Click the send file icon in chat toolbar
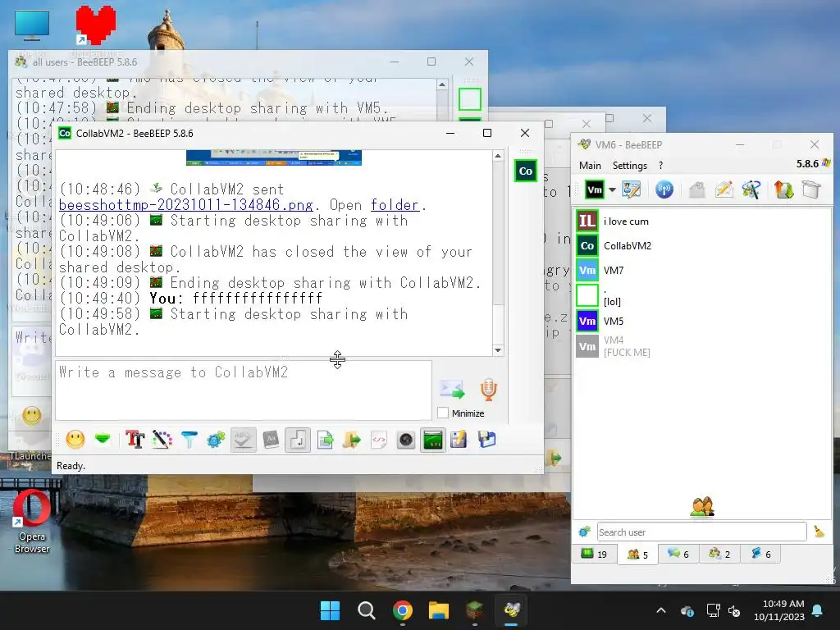This screenshot has height=630, width=840. (x=325, y=440)
